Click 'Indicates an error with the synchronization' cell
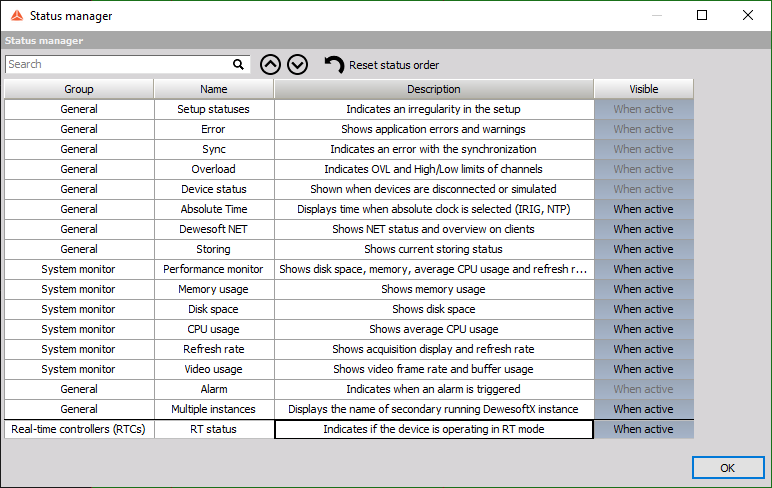 [x=434, y=149]
